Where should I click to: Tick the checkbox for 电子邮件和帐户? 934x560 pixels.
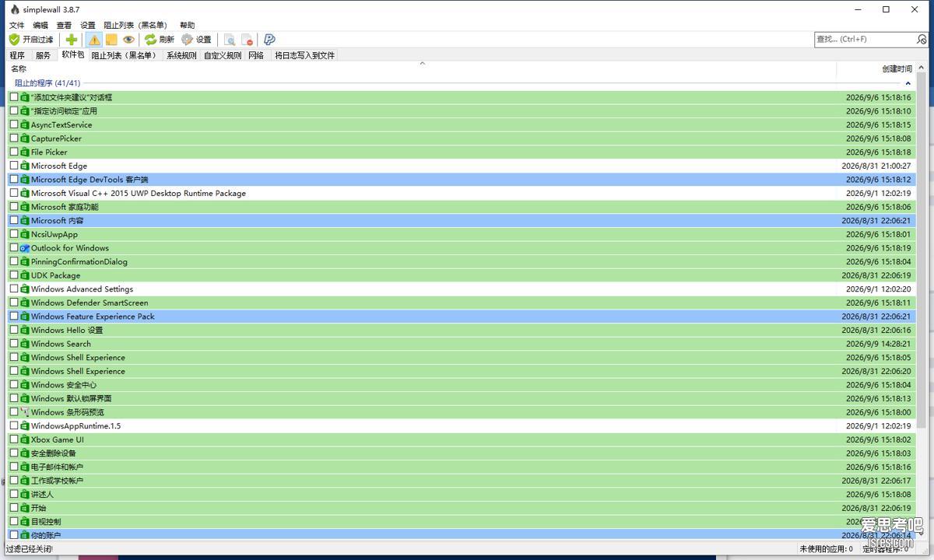[x=14, y=467]
